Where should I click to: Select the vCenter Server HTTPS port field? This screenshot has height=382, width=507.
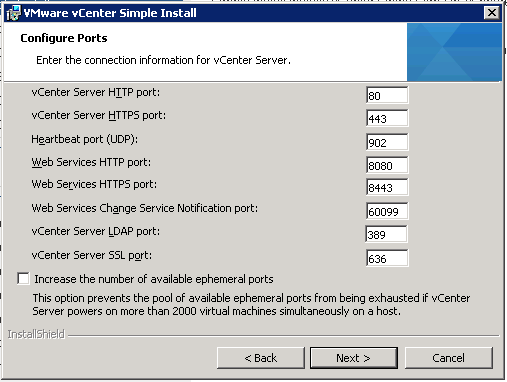pos(387,118)
